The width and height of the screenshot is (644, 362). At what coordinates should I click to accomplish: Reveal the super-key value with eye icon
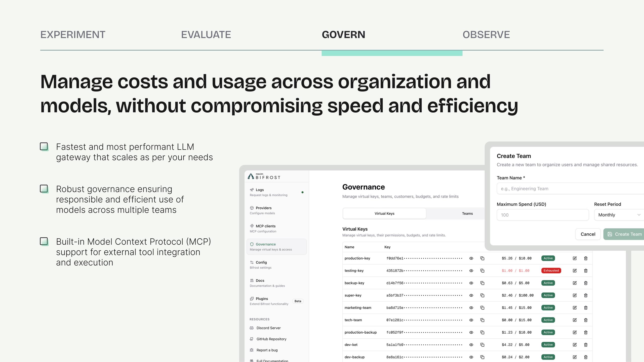click(471, 295)
